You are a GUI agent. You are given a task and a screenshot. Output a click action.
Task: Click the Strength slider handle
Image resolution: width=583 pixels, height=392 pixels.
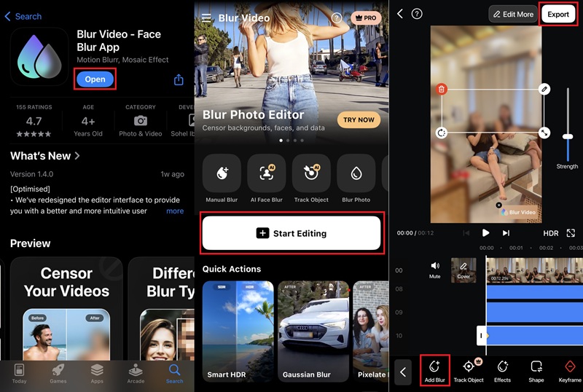click(568, 136)
